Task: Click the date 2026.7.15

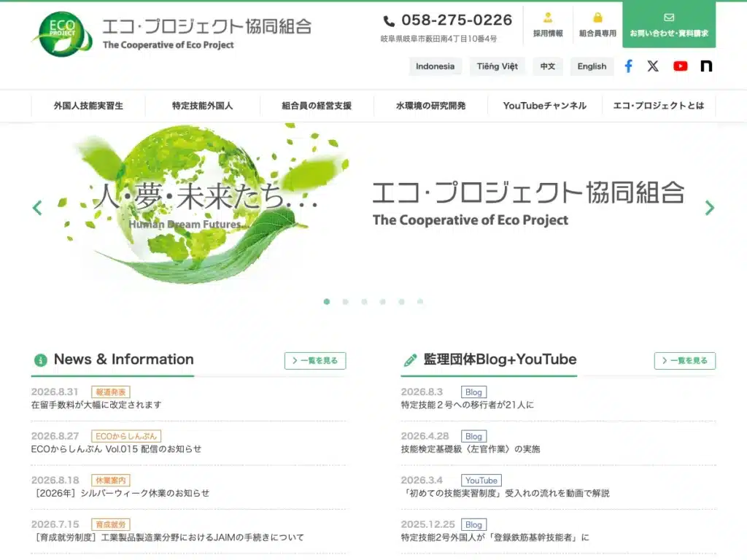Action: (x=55, y=525)
